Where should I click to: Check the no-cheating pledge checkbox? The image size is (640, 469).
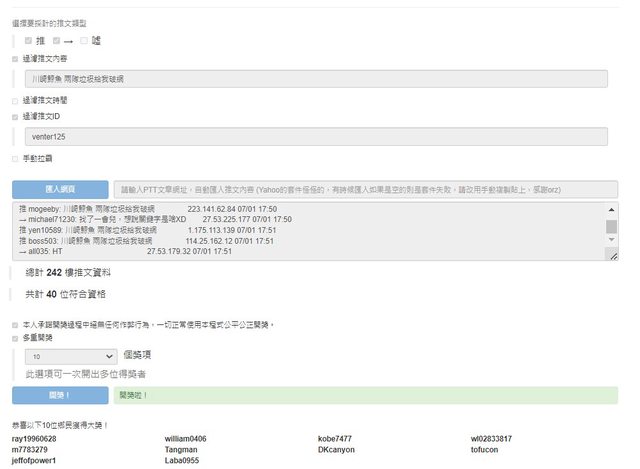[x=15, y=325]
